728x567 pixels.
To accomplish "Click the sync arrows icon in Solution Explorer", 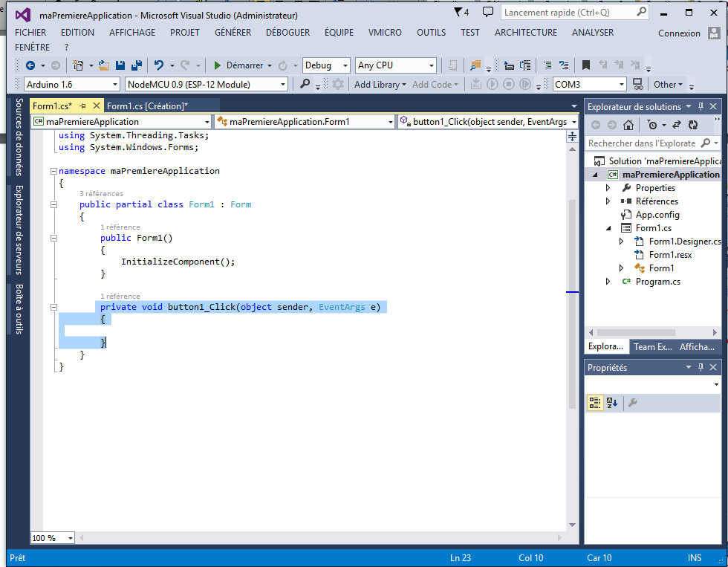I will [x=677, y=125].
